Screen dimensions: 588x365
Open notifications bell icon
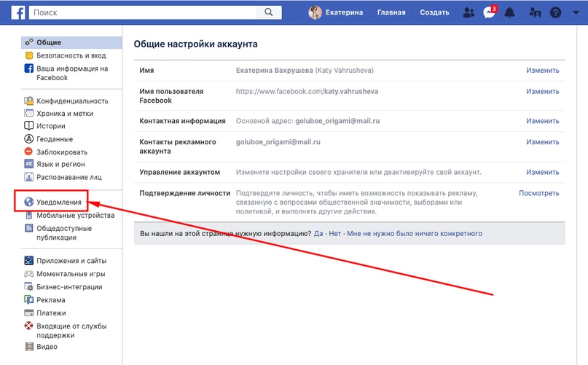[x=509, y=13]
